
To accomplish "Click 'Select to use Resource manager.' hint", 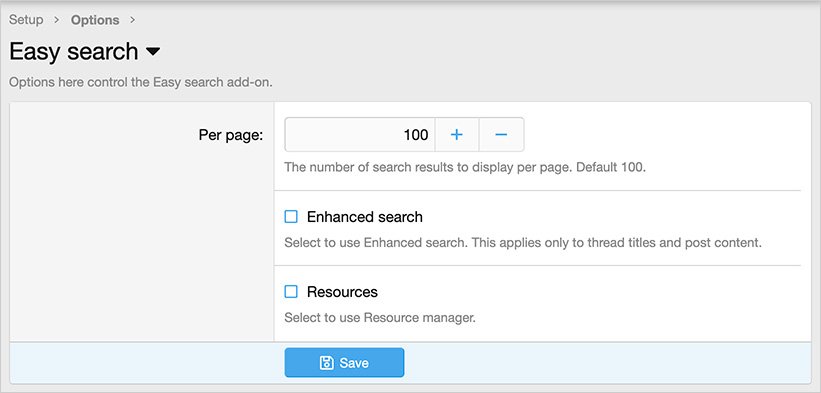I will (x=380, y=318).
